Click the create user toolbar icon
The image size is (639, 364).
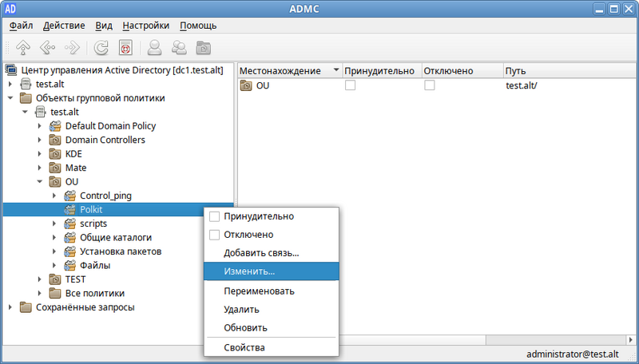click(154, 48)
